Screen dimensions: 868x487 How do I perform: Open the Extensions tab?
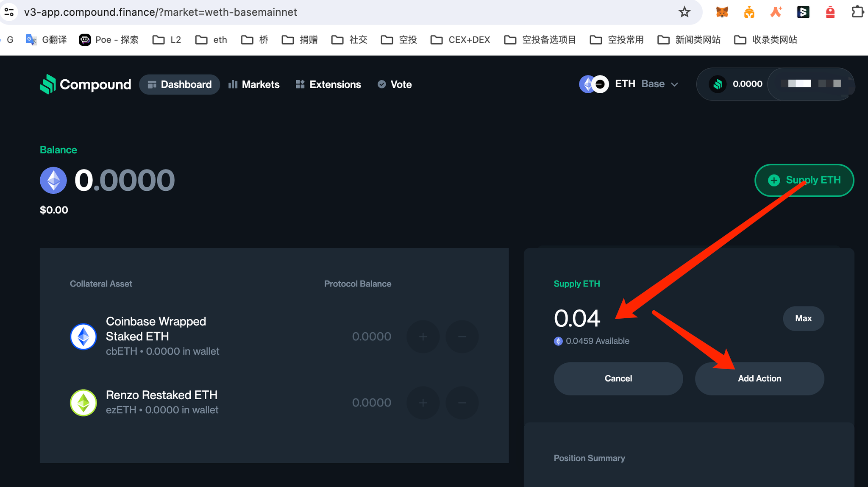[328, 84]
